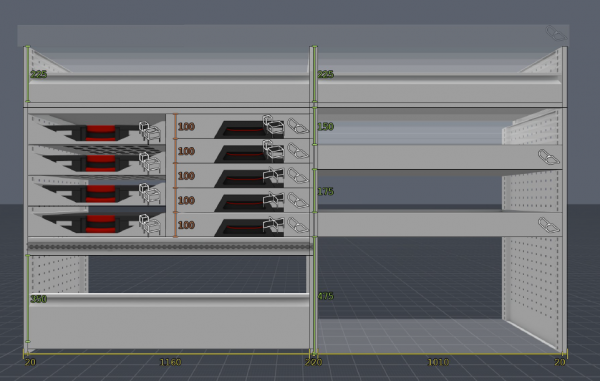Select the 475 height dimension label

[x=325, y=296]
